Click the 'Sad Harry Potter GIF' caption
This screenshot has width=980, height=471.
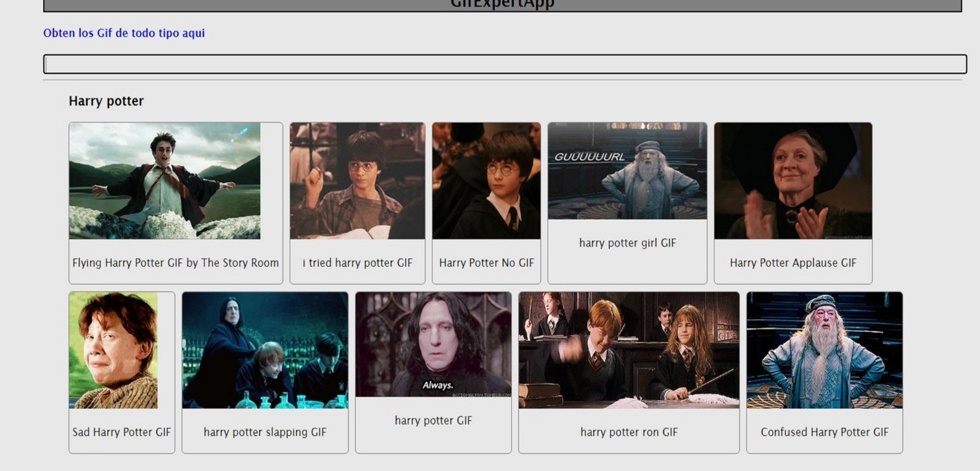[x=121, y=432]
